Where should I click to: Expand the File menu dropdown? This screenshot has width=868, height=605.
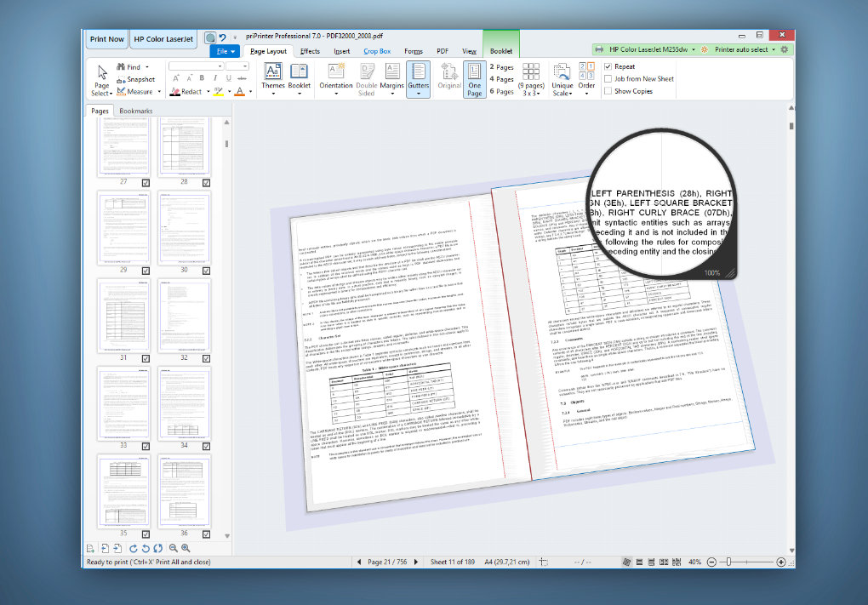tap(226, 51)
